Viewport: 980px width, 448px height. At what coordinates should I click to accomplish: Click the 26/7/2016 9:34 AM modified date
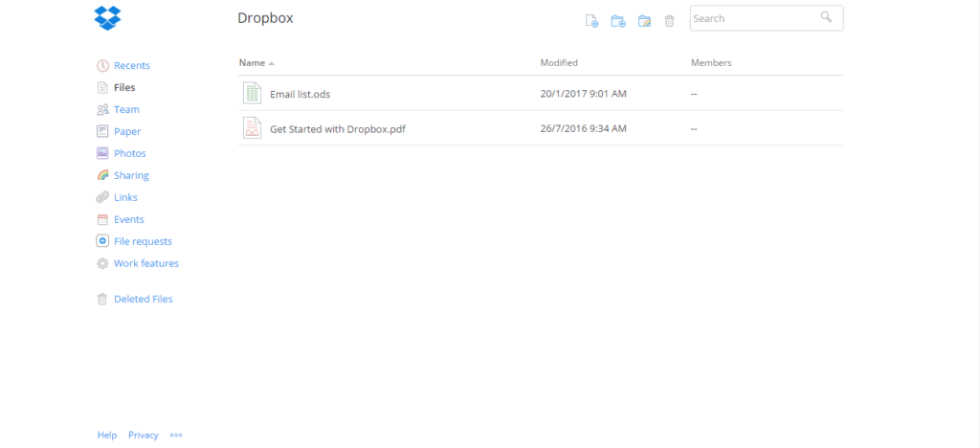coord(583,128)
